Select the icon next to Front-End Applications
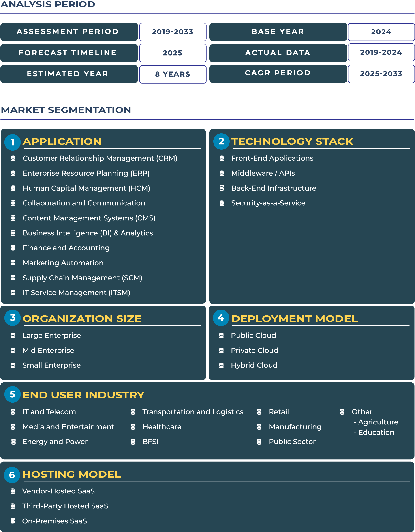The height and width of the screenshot is (532, 415). pyautogui.click(x=222, y=158)
